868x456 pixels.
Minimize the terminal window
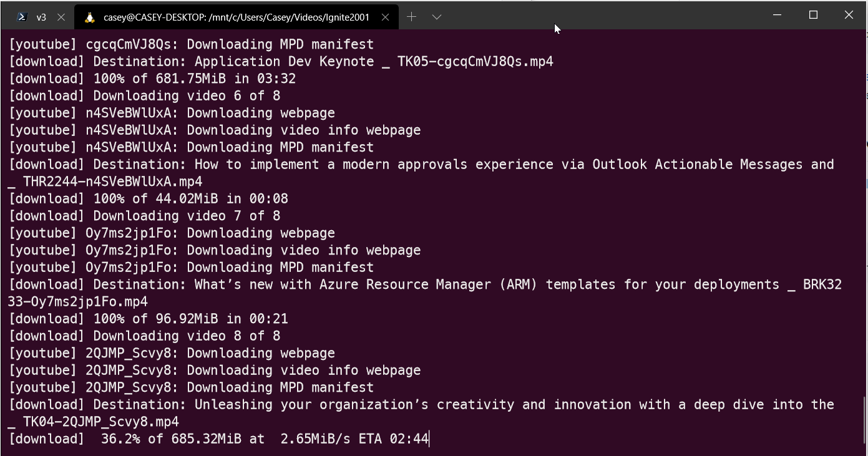(777, 15)
